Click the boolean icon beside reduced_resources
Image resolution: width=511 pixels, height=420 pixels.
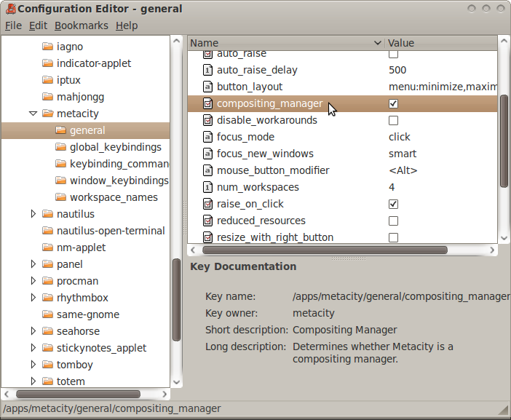[207, 221]
